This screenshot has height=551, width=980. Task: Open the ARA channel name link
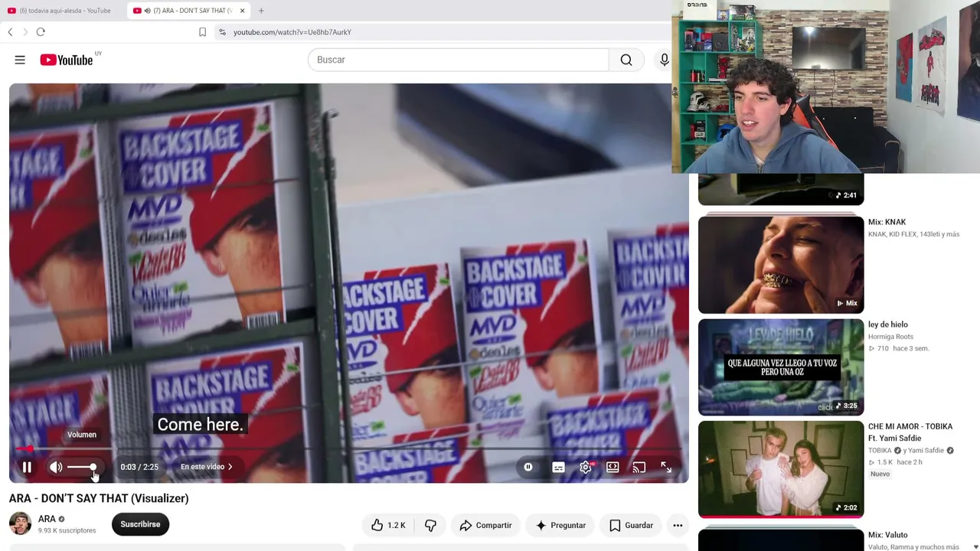tap(47, 519)
